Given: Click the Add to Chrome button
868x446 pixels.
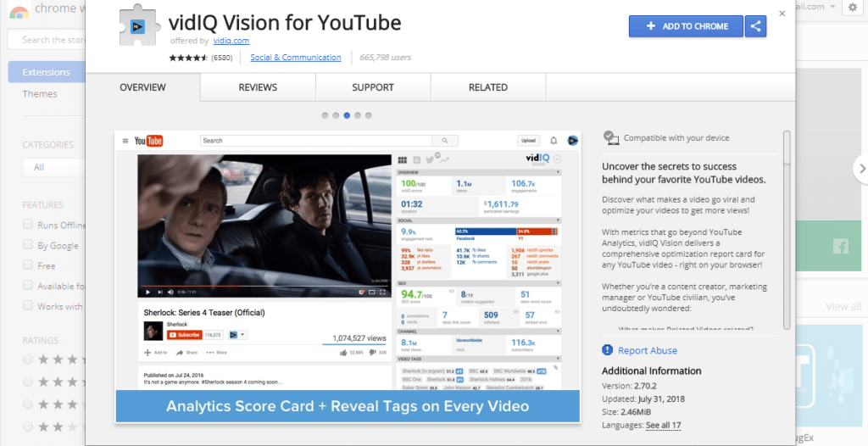Looking at the screenshot, I should (x=685, y=26).
